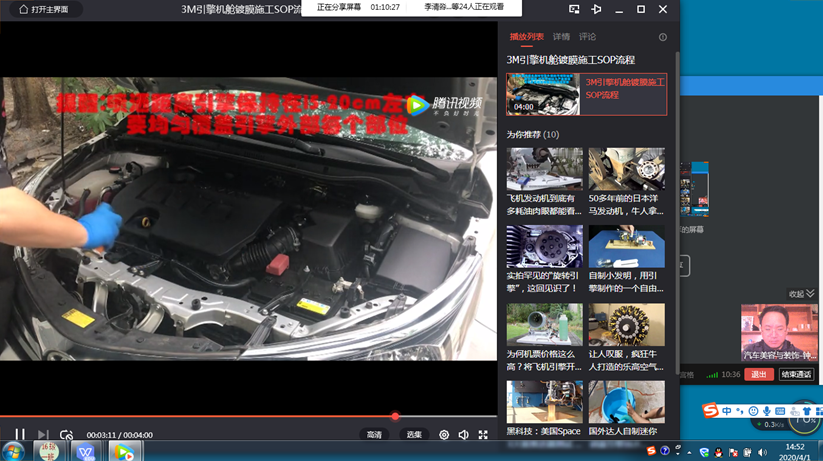The height and width of the screenshot is (461, 823).
Task: Click 打开主界面 home button
Action: click(44, 9)
